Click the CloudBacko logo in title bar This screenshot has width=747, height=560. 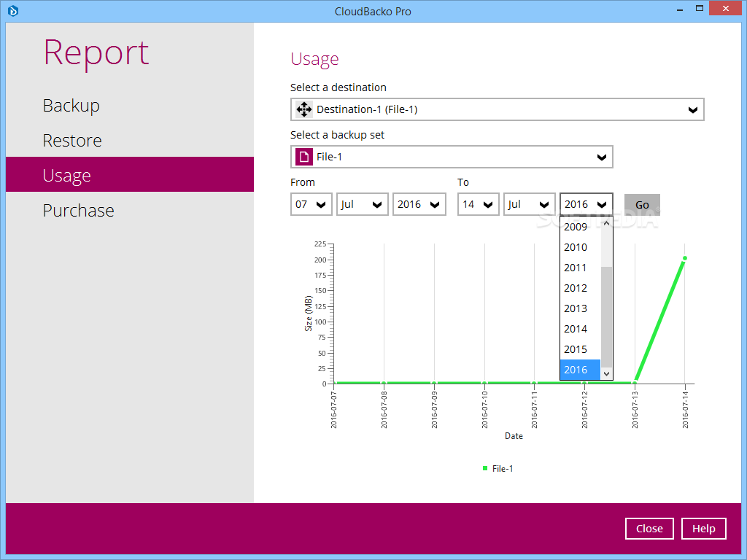pyautogui.click(x=13, y=10)
